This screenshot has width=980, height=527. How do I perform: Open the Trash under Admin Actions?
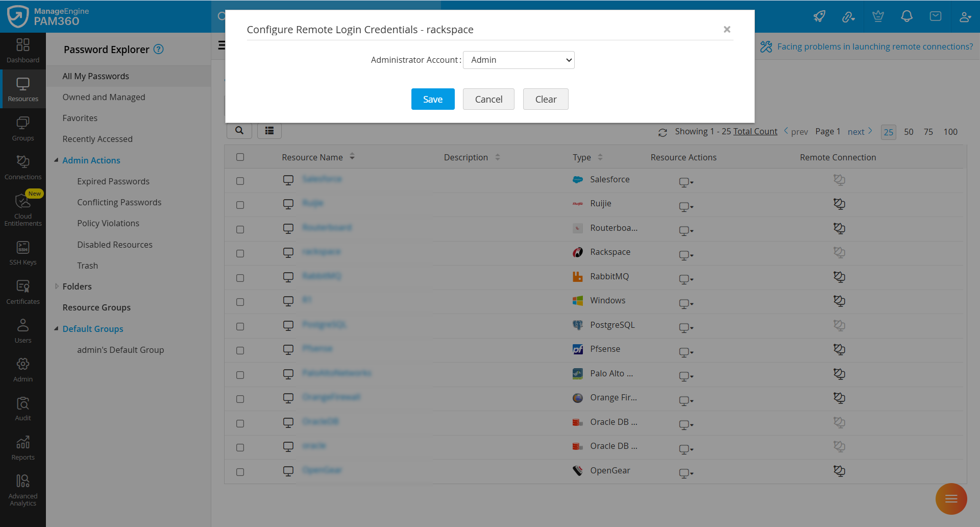[87, 266]
